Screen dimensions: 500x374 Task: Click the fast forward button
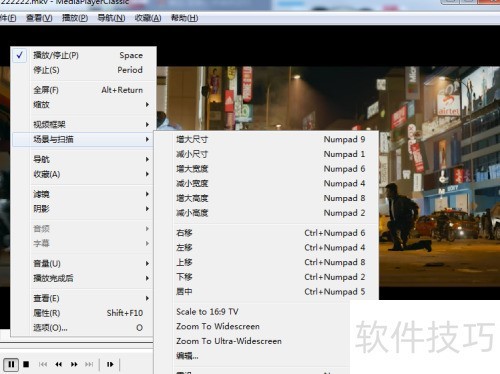[x=74, y=364]
